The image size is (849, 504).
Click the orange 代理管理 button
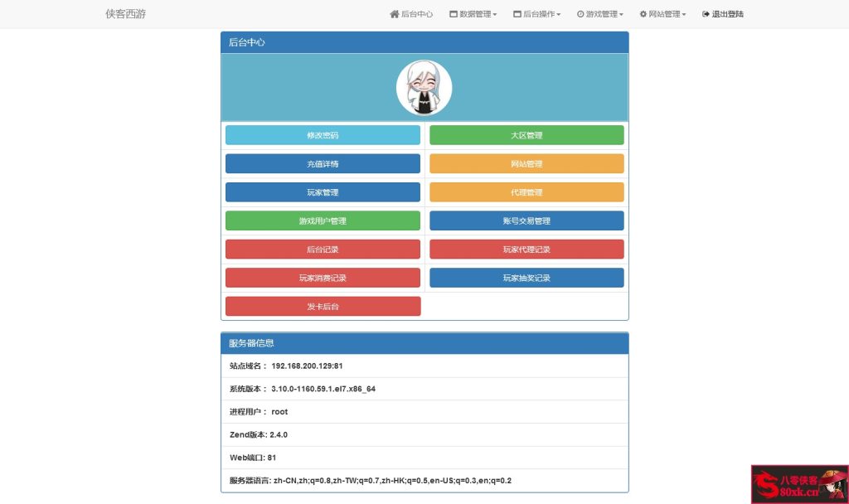pyautogui.click(x=526, y=191)
